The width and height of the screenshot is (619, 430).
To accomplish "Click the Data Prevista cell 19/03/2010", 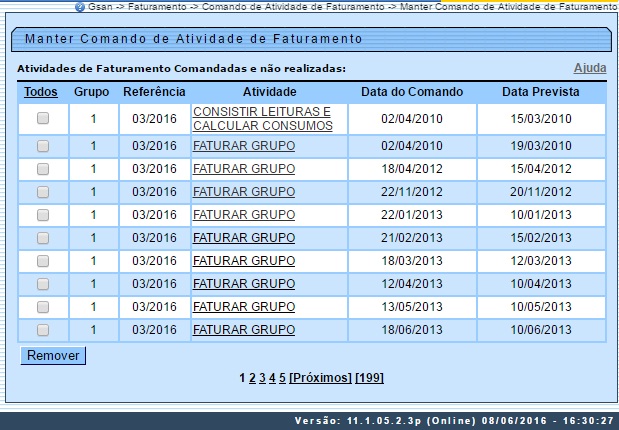I will (x=541, y=146).
